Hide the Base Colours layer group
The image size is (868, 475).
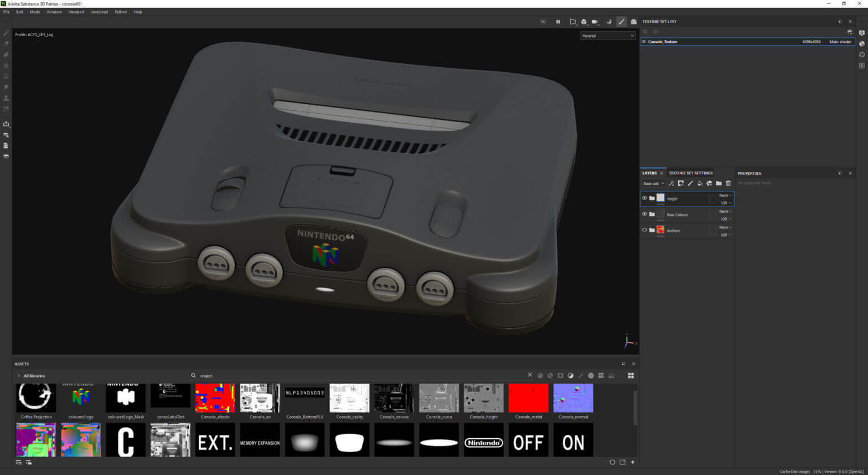point(644,214)
